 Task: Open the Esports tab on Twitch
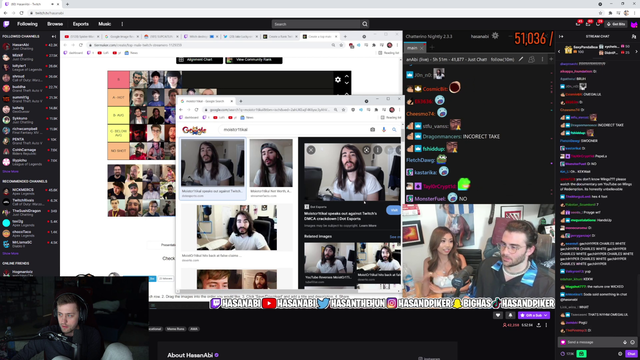(81, 24)
